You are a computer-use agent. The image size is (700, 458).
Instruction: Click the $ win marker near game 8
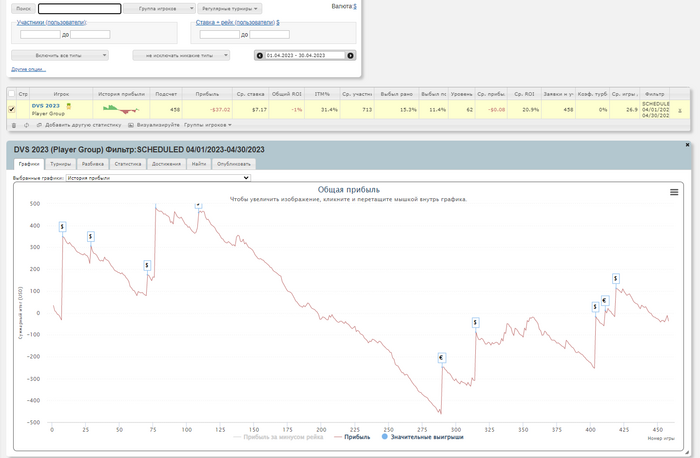[x=62, y=226]
